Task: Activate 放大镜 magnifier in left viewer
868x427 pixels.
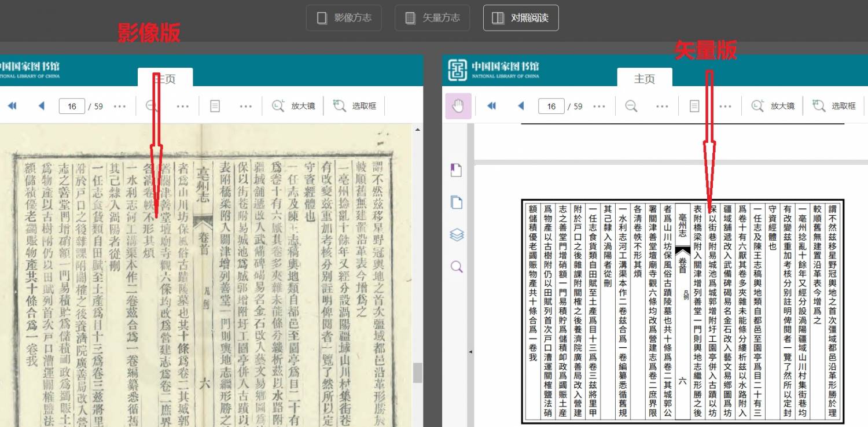Action: [x=294, y=106]
